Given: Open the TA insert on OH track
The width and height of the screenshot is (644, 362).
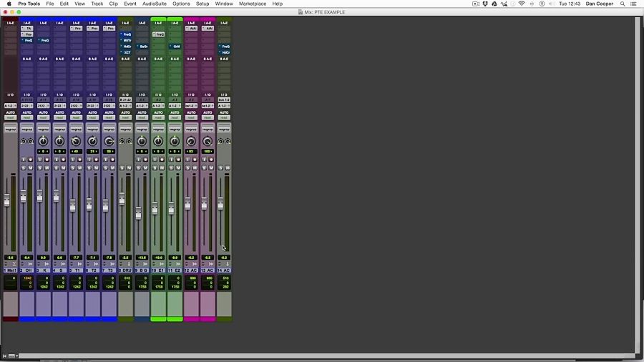Looking at the screenshot, I should [27, 29].
